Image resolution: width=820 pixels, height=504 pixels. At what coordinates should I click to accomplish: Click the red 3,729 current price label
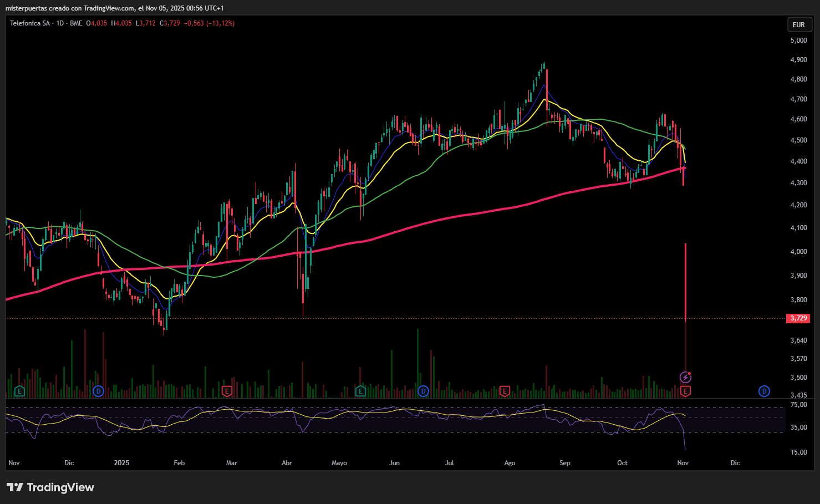(x=798, y=318)
